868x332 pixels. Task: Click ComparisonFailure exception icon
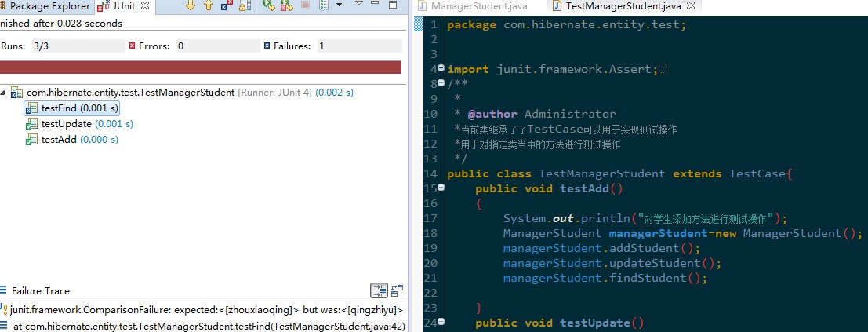[x=5, y=310]
